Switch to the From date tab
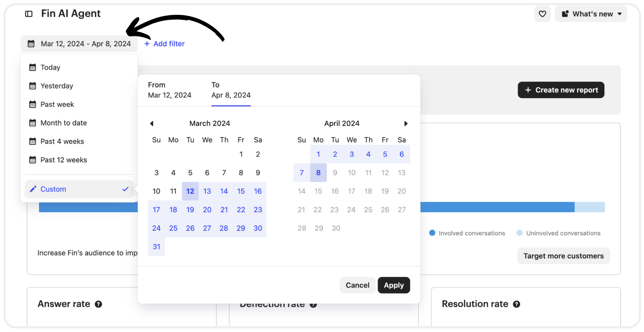 169,90
